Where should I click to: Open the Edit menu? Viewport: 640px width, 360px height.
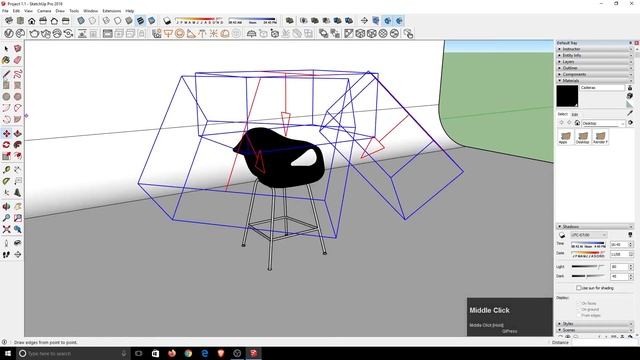click(16, 11)
